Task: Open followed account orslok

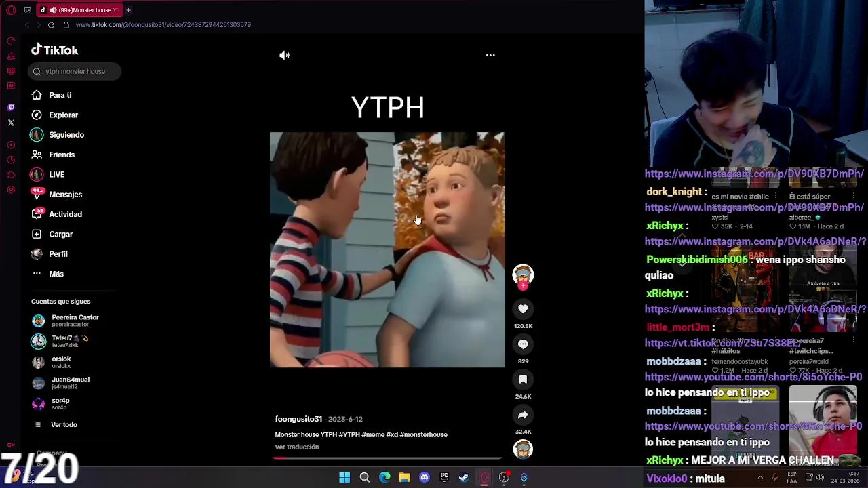Action: 51,362
